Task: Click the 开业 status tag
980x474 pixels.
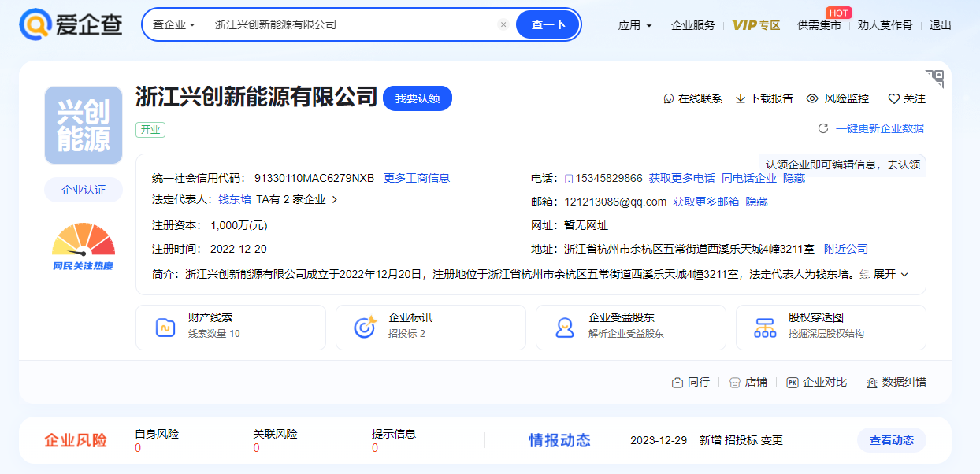Action: click(150, 130)
